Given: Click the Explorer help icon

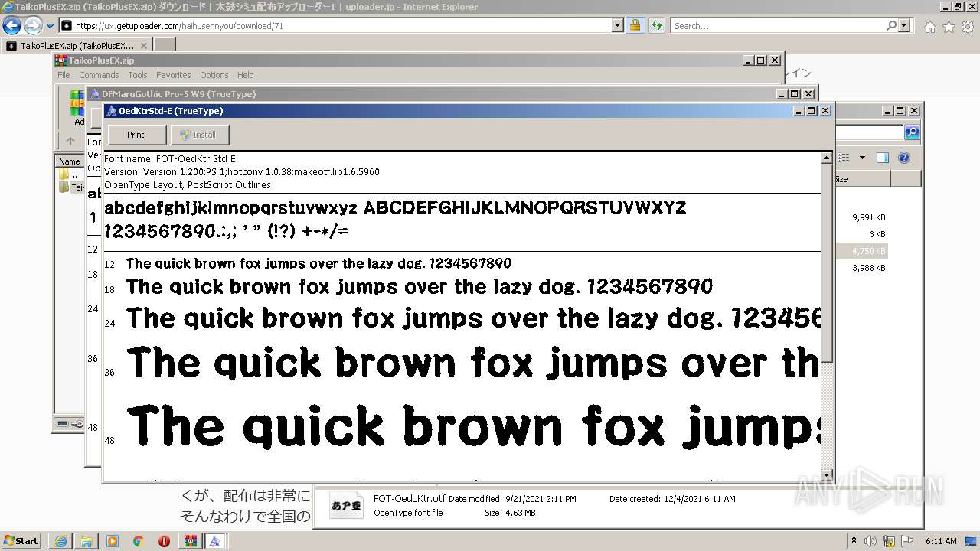Looking at the screenshot, I should [x=904, y=158].
